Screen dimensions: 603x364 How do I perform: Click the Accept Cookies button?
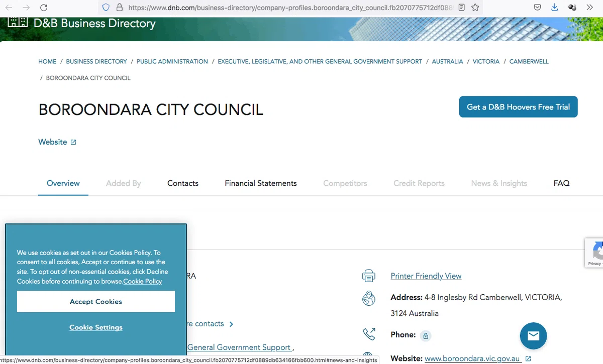click(x=96, y=302)
